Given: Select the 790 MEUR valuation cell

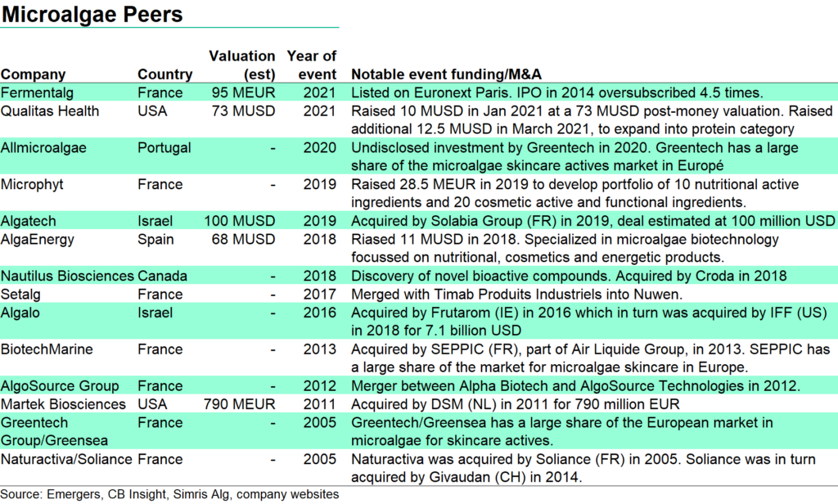Looking at the screenshot, I should click(240, 404).
